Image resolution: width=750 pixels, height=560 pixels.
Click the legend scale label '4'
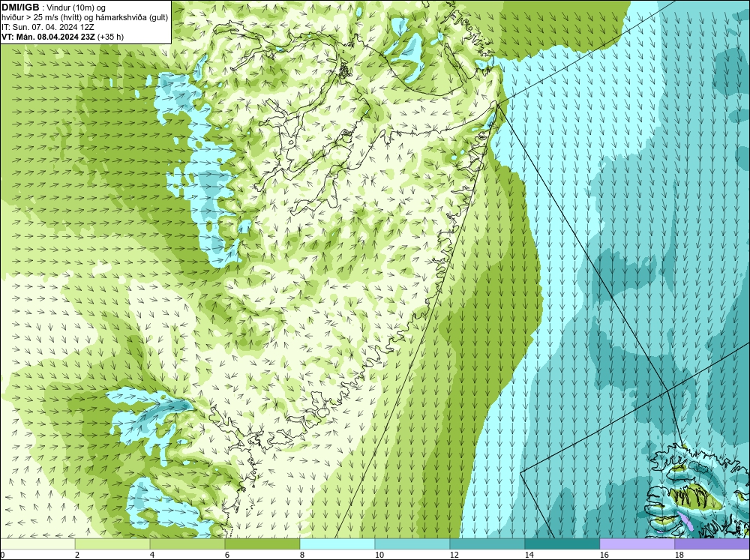coord(152,555)
